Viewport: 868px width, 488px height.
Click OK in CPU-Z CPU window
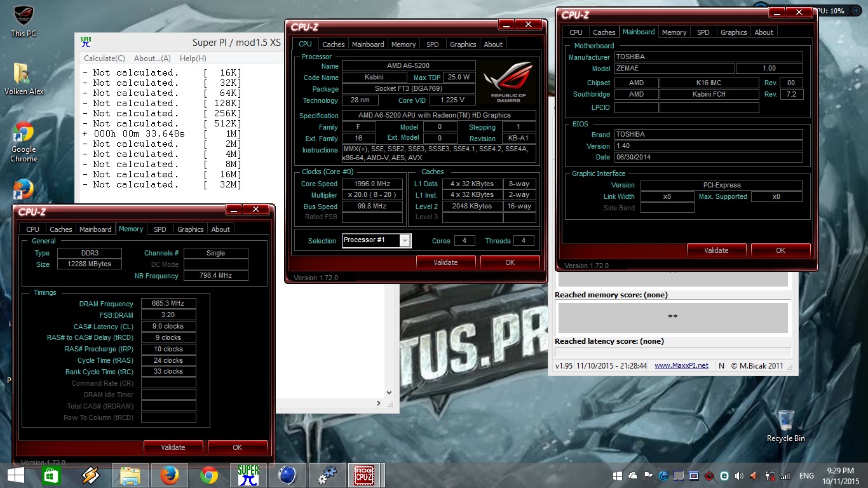coord(510,262)
